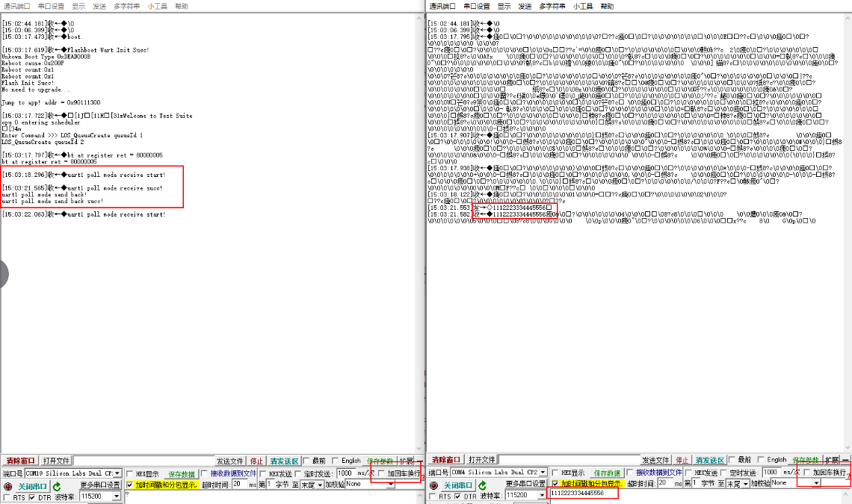Enable HEX显示 checkbox in the left window
The image size is (852, 504).
click(x=129, y=473)
